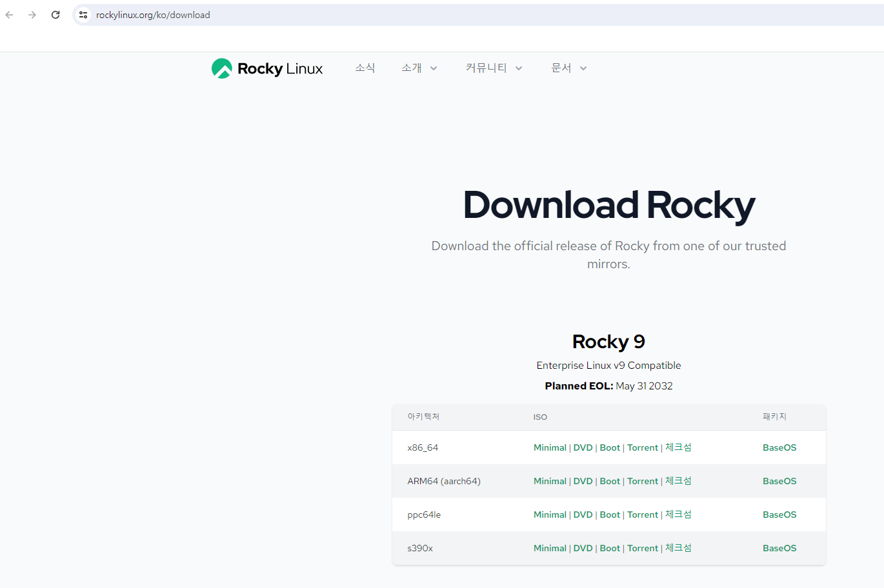Click the Planned EOL May 31 2032 text
The image size is (884, 588).
(608, 386)
